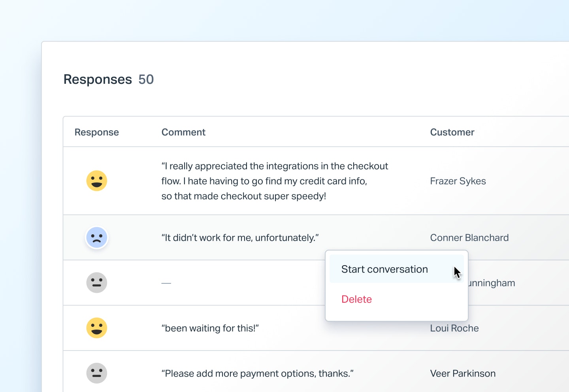The width and height of the screenshot is (569, 392).
Task: Open customer Frazer Sykes
Action: coord(458,181)
